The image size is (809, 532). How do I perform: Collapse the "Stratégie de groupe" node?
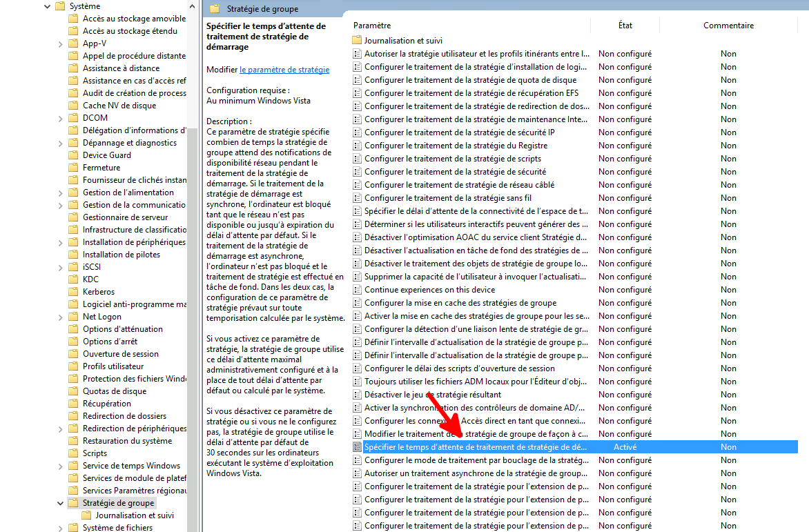coord(61,502)
